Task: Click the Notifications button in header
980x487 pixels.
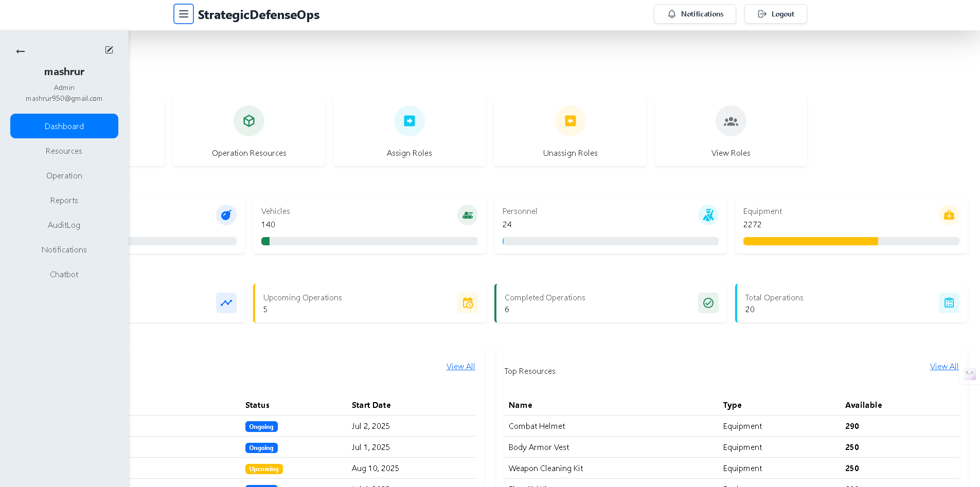Action: tap(695, 14)
